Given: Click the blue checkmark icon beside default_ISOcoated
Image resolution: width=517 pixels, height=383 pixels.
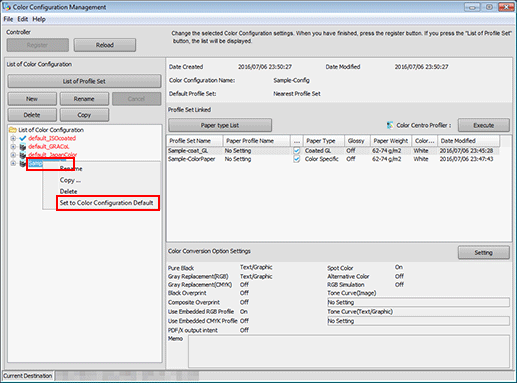Looking at the screenshot, I should pos(23,138).
